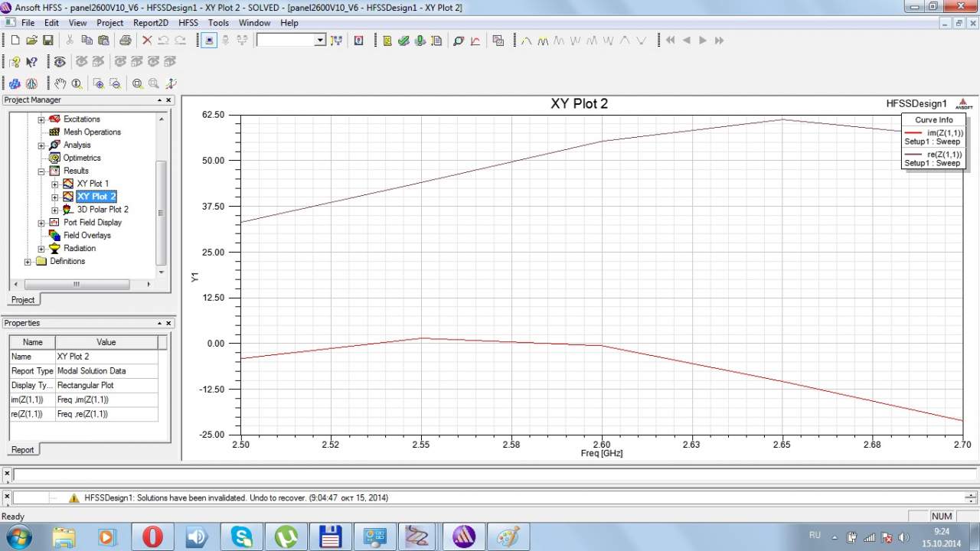This screenshot has width=980, height=551.
Task: Expand the XY Plot 1 node
Action: tap(55, 184)
